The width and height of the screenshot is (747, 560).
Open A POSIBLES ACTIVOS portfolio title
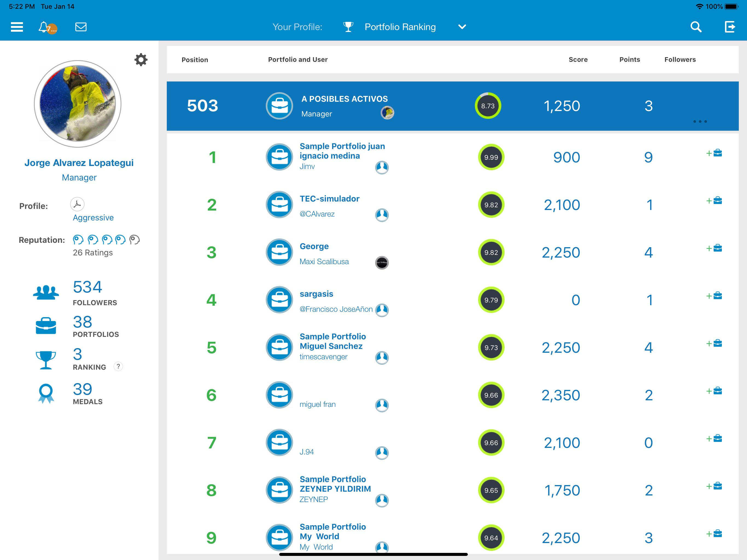(345, 99)
